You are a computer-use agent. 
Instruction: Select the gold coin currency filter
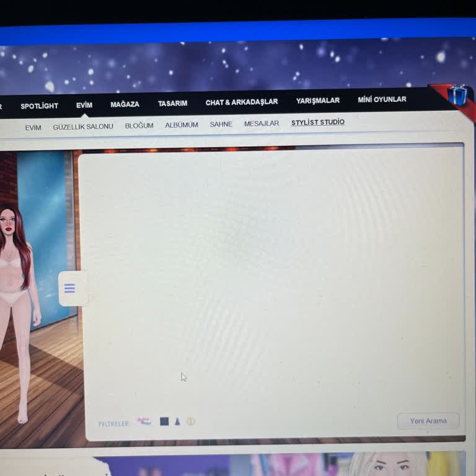pyautogui.click(x=191, y=421)
